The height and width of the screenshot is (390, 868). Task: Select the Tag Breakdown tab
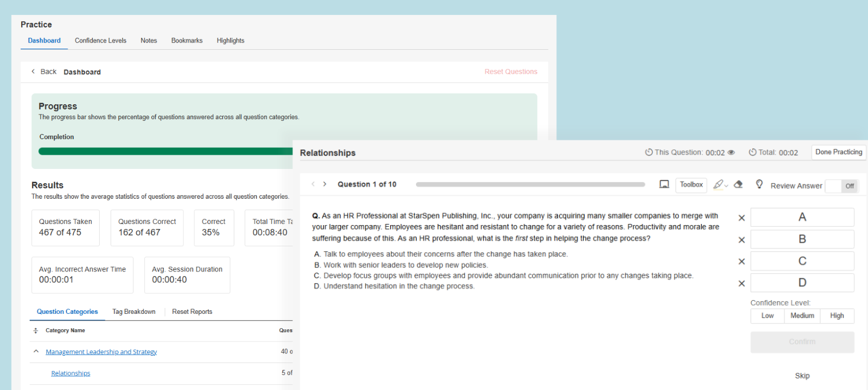click(134, 312)
